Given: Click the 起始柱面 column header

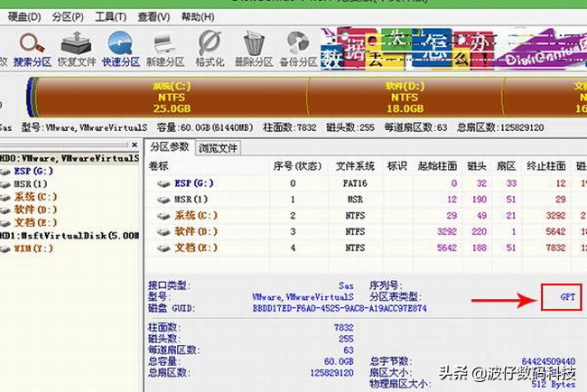Looking at the screenshot, I should tap(437, 166).
